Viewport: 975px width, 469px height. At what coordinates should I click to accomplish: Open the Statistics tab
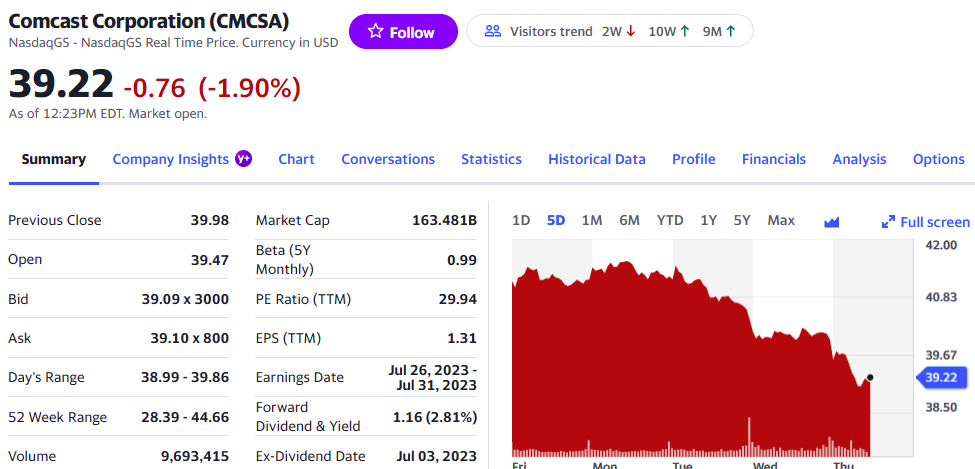tap(491, 159)
